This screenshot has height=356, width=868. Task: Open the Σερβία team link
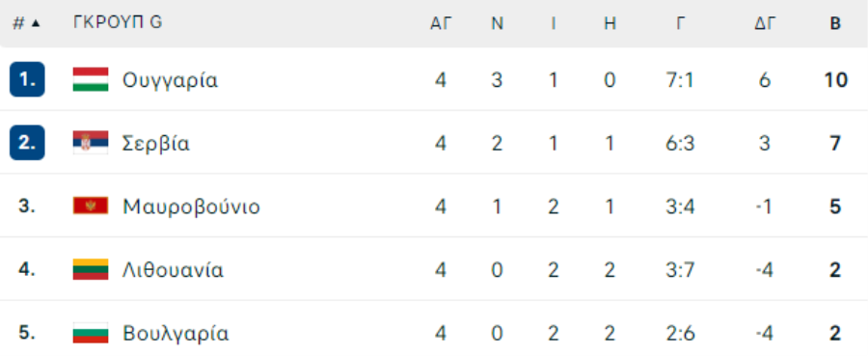tap(156, 144)
